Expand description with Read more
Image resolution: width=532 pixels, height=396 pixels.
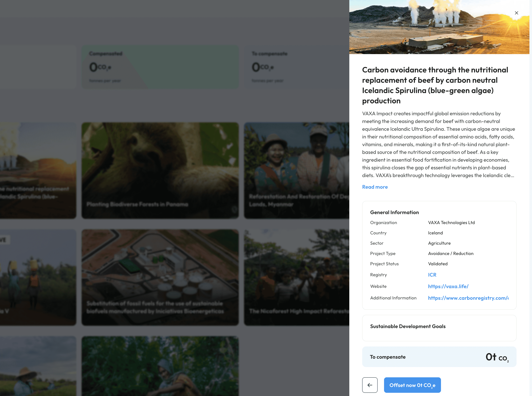374,187
